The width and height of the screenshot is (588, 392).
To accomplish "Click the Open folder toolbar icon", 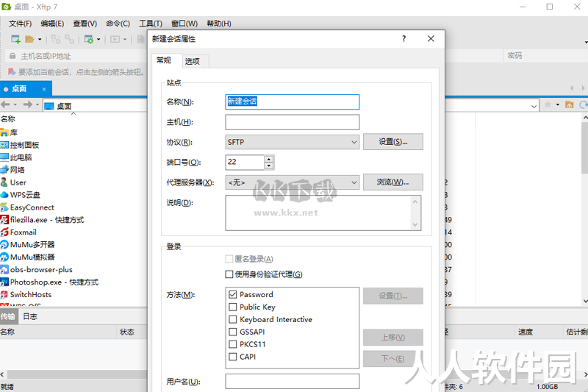I will tap(29, 39).
